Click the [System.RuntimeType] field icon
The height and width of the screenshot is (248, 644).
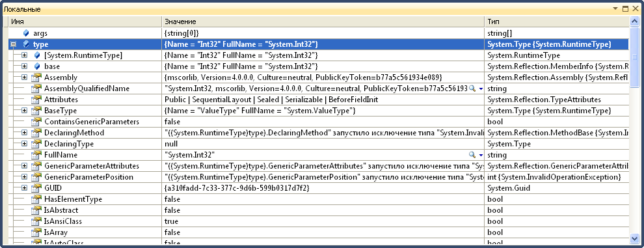(x=37, y=55)
